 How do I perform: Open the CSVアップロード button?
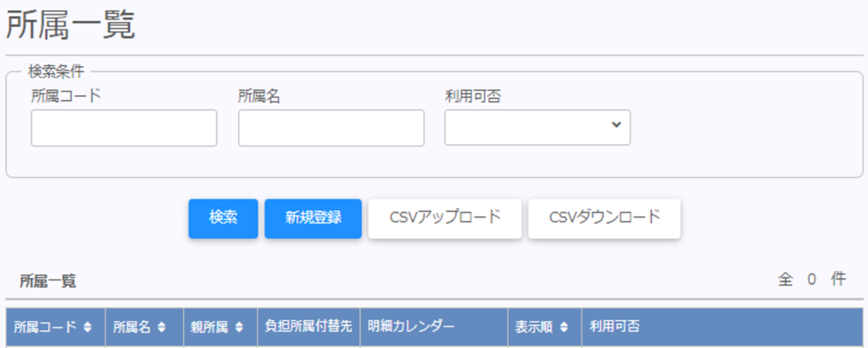tap(444, 218)
